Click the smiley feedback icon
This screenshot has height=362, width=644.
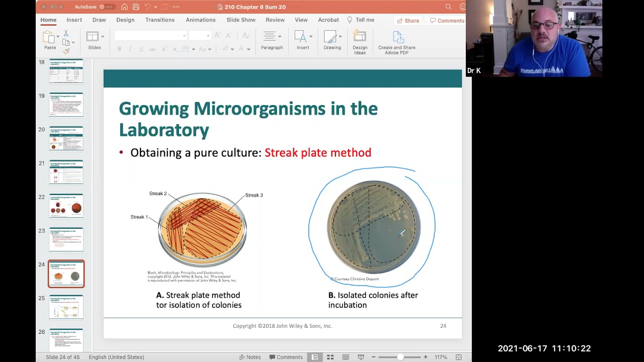462,7
